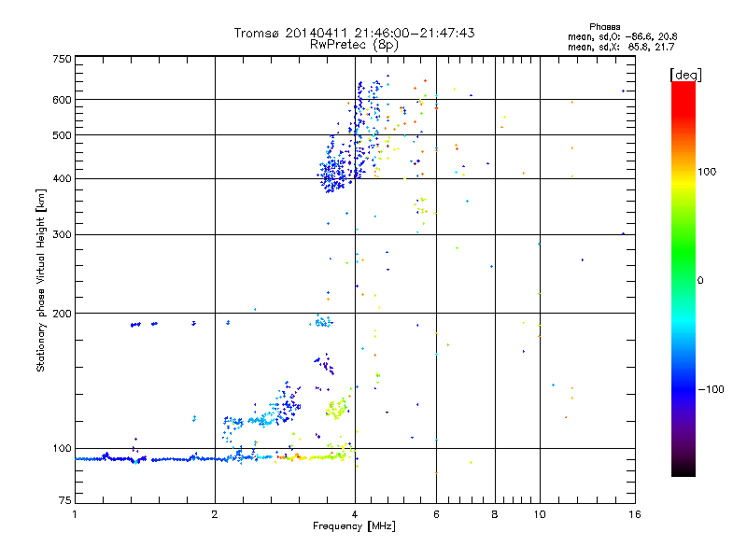Click the y-axis '400' tick label

[63, 178]
